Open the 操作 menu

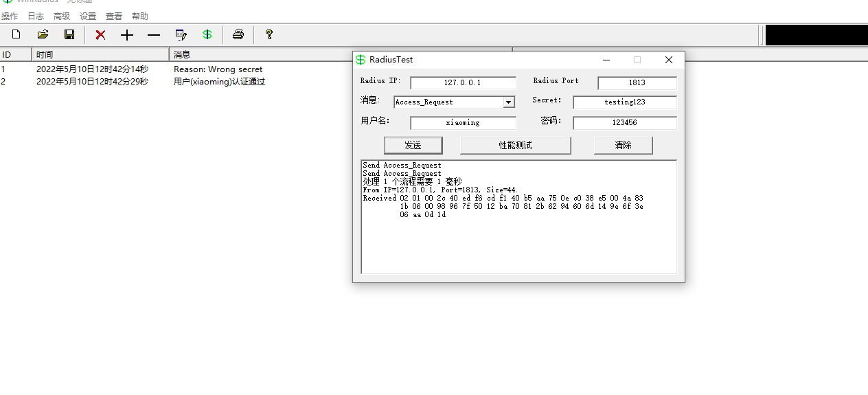point(10,16)
